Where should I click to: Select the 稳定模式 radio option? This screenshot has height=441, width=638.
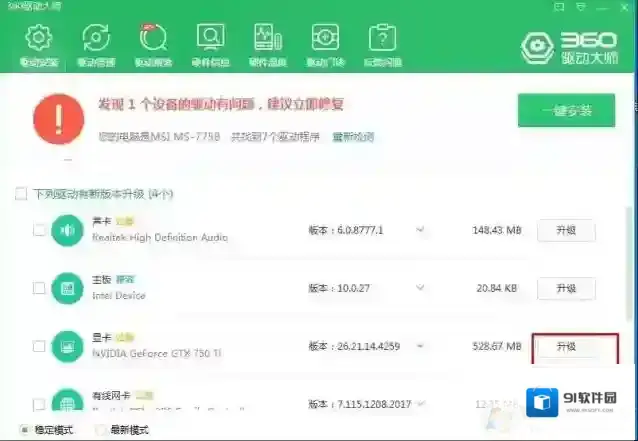click(12, 429)
